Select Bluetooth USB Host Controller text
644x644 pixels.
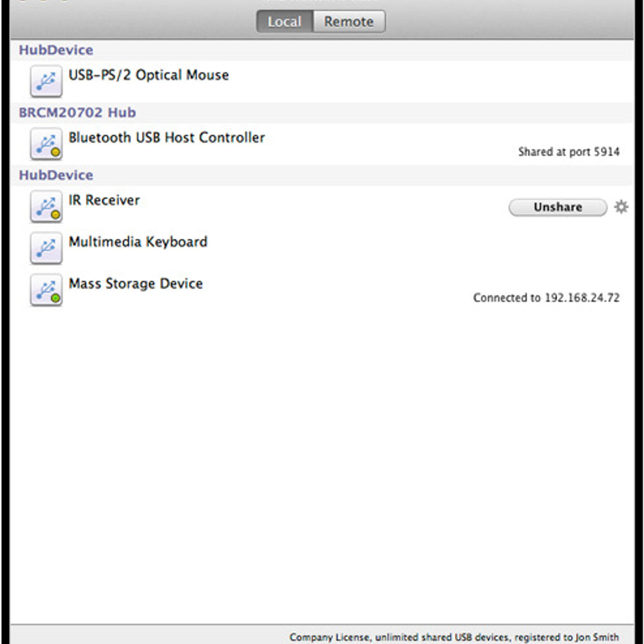(167, 138)
